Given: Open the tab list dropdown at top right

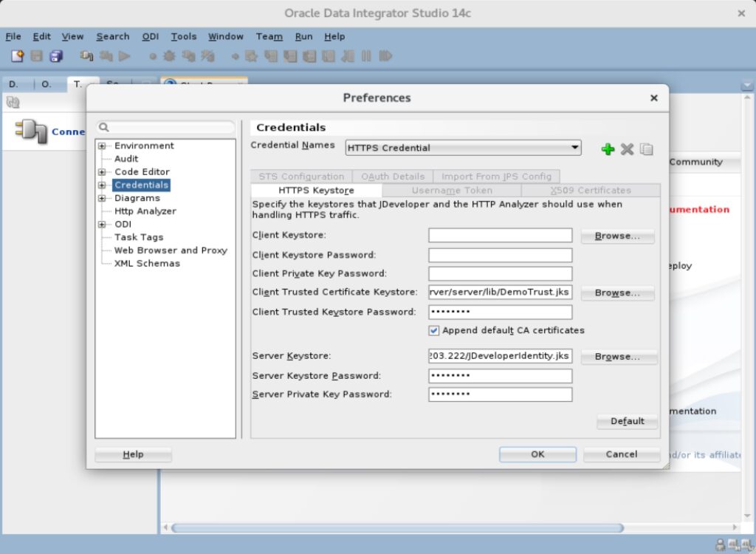Looking at the screenshot, I should [747, 86].
